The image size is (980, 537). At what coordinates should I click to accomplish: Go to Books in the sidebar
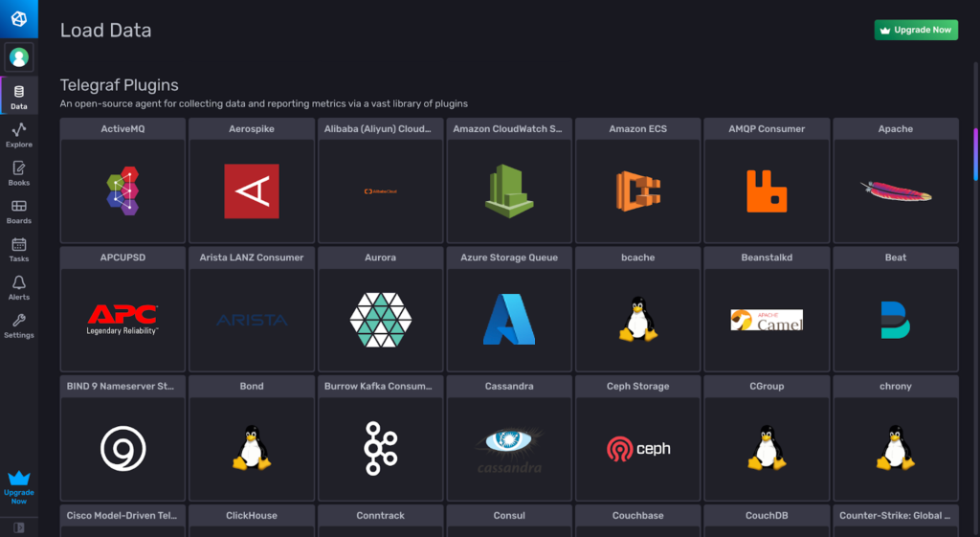tap(19, 172)
